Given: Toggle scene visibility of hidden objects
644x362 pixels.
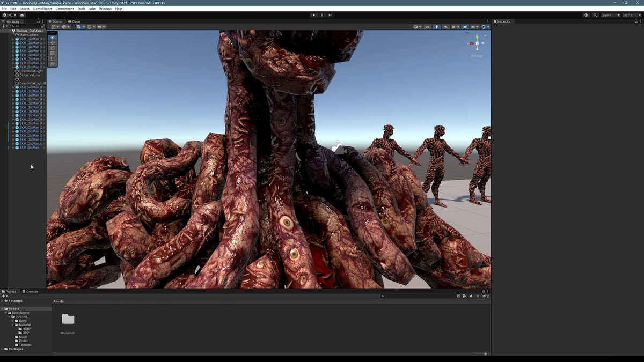Looking at the screenshot, I should tap(465, 27).
